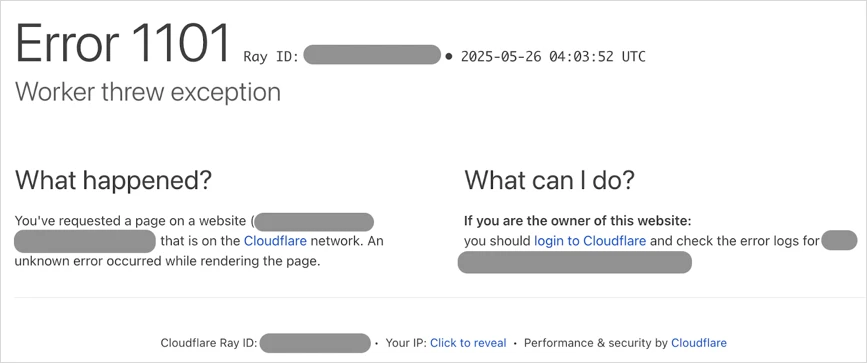The width and height of the screenshot is (867, 363).
Task: Click the redacted Cloudflare Ray ID in footer
Action: pyautogui.click(x=315, y=343)
